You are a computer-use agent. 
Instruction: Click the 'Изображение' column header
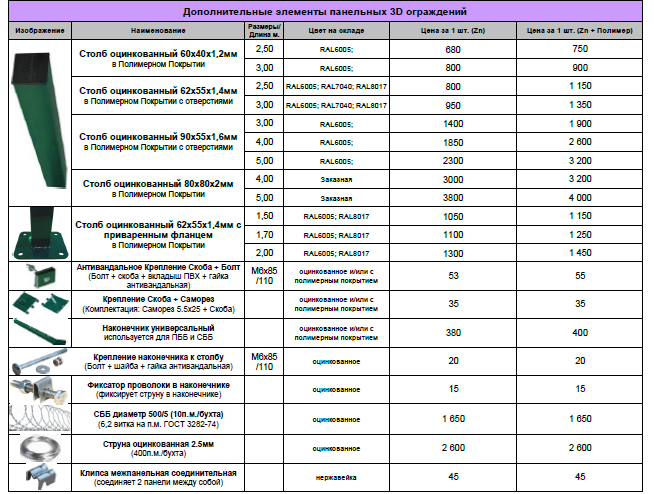40,30
